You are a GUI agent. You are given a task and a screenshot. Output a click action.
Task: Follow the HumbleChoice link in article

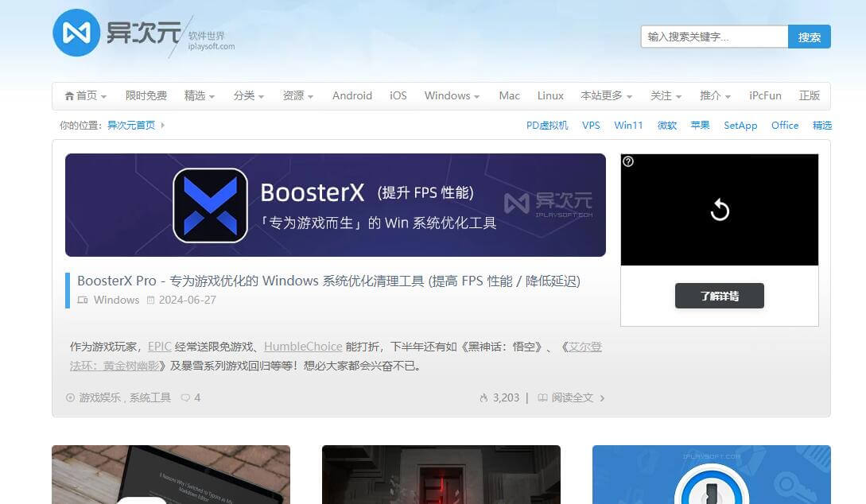pos(303,347)
